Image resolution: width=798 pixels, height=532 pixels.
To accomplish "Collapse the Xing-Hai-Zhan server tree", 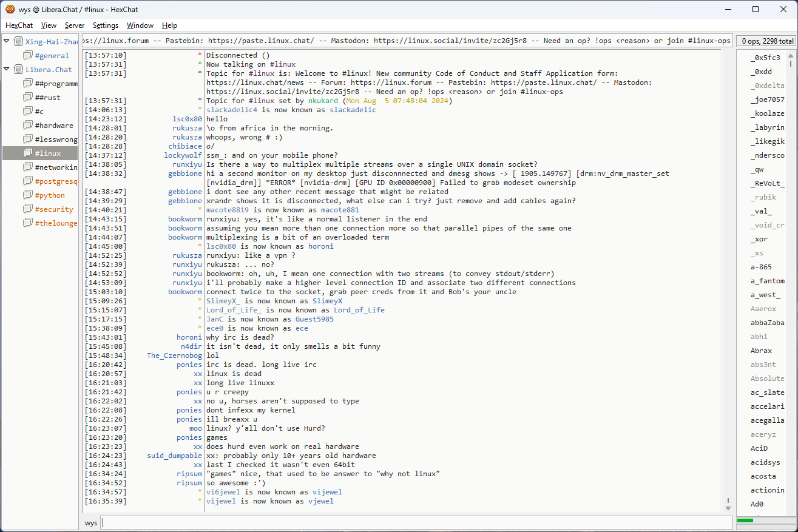I will (x=7, y=41).
